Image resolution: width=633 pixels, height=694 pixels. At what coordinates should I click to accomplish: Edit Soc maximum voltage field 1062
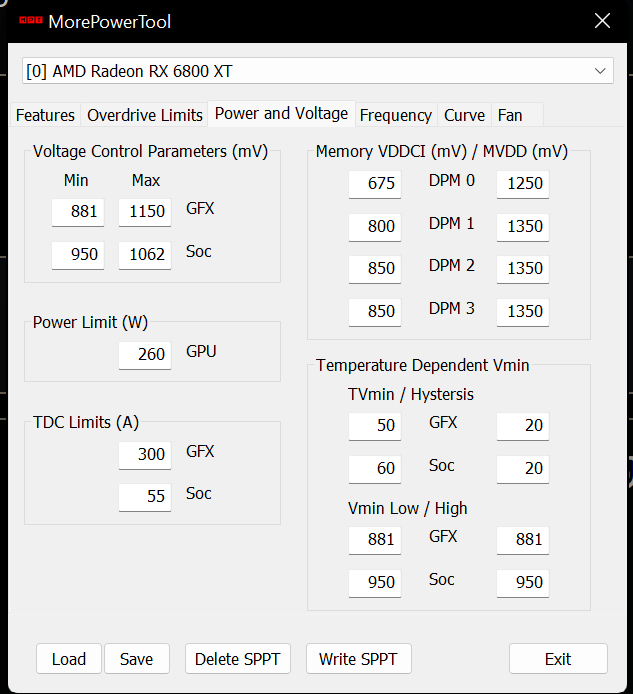(145, 255)
